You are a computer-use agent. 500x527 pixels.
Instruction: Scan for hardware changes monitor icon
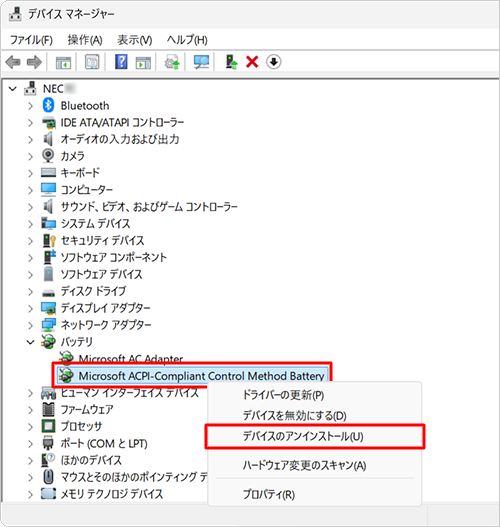click(x=201, y=62)
